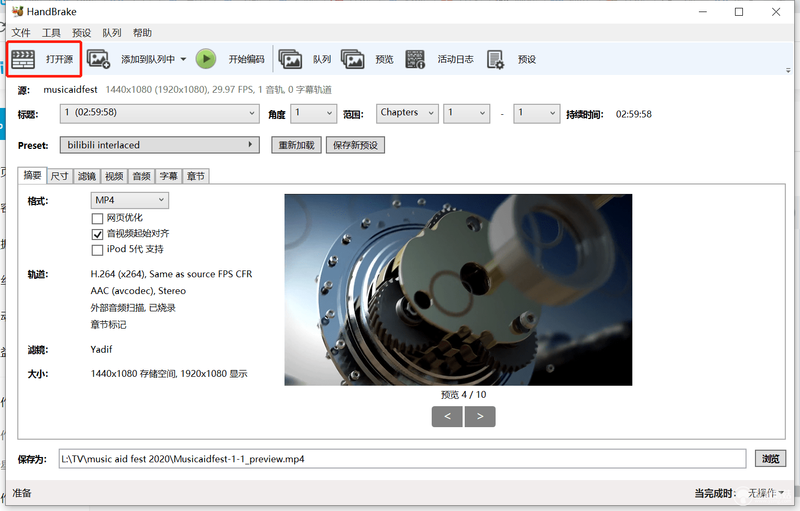Click the 章节标记 text
Screen dimensions: 800x511
coord(108,324)
